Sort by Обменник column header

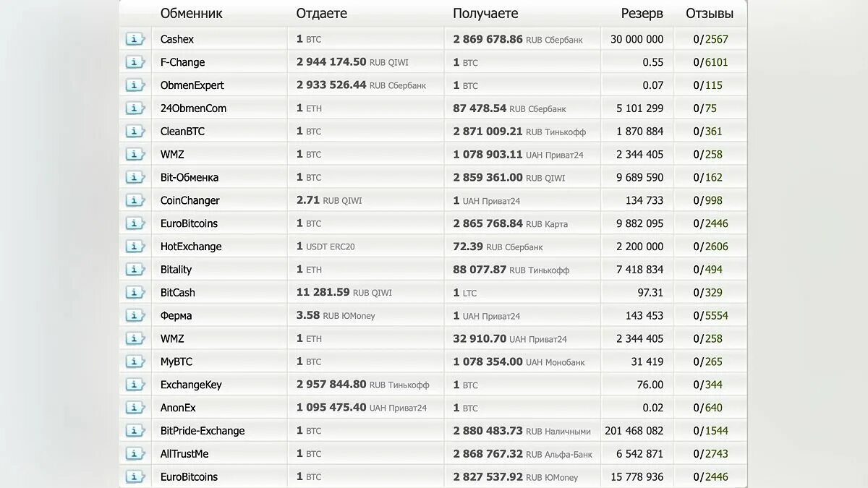[x=191, y=14]
